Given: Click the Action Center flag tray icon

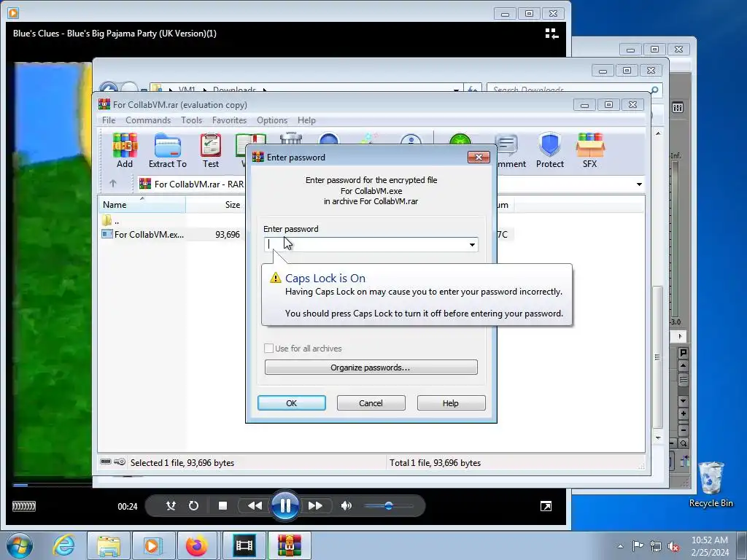Looking at the screenshot, I should click(x=638, y=546).
